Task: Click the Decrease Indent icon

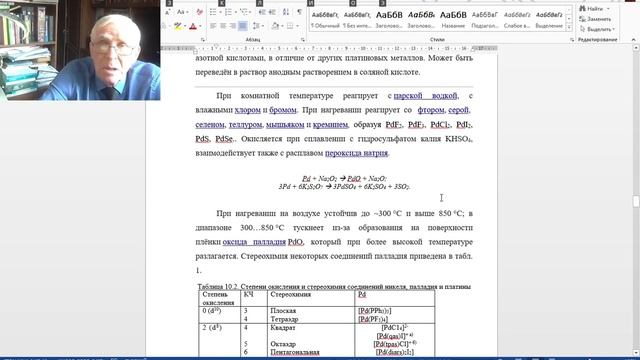Action: 262,12
